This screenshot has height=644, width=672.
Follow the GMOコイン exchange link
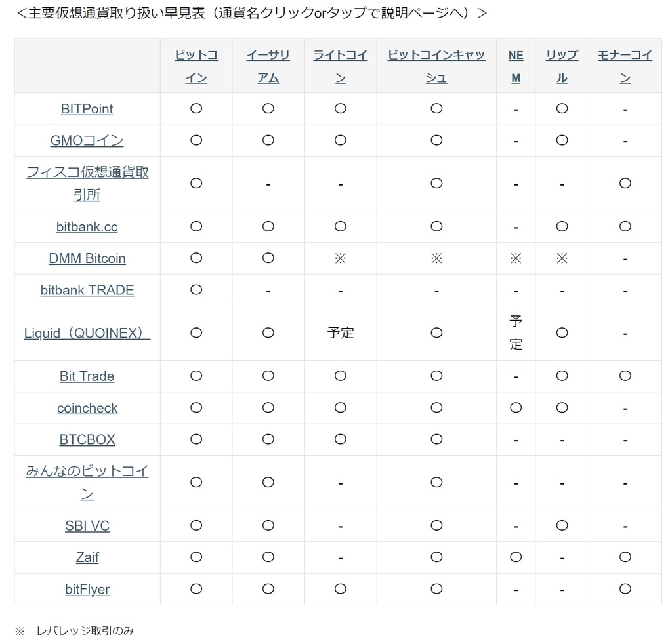coord(87,140)
